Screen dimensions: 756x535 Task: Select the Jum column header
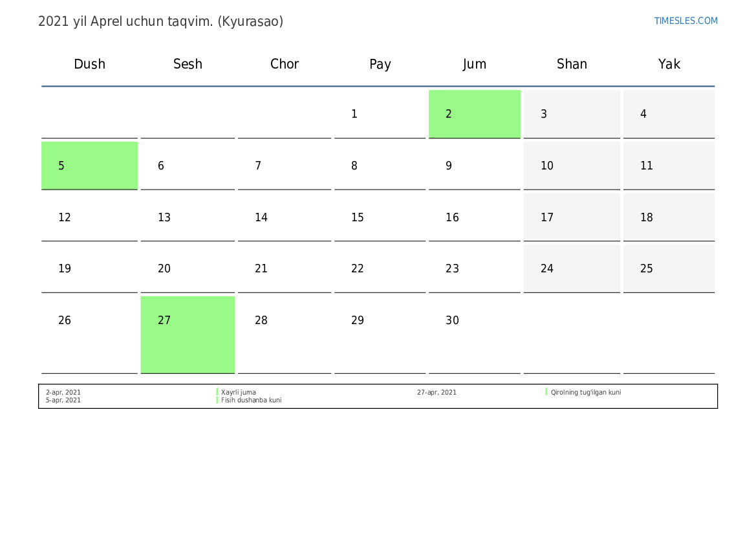[475, 64]
